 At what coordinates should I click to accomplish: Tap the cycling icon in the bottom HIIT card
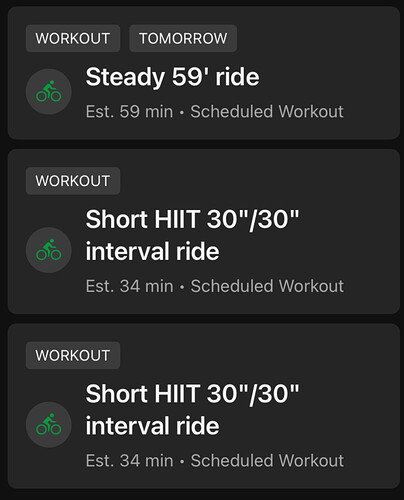click(x=49, y=425)
